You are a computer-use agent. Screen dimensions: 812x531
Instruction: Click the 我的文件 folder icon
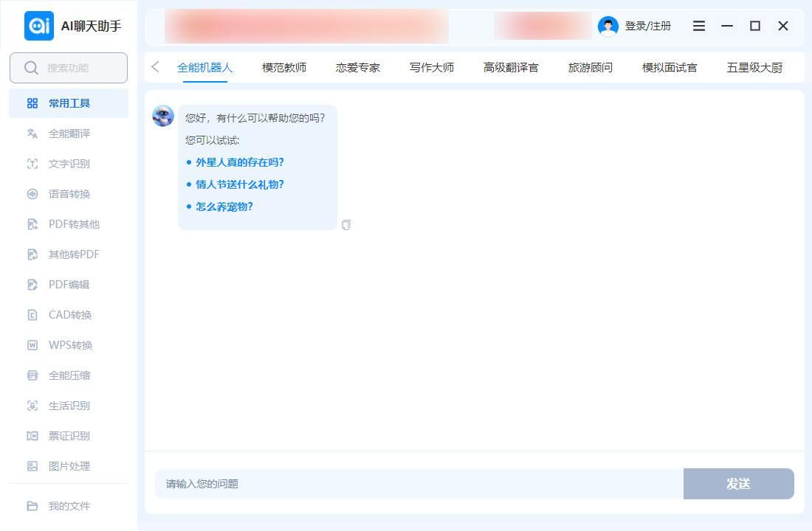[x=32, y=506]
